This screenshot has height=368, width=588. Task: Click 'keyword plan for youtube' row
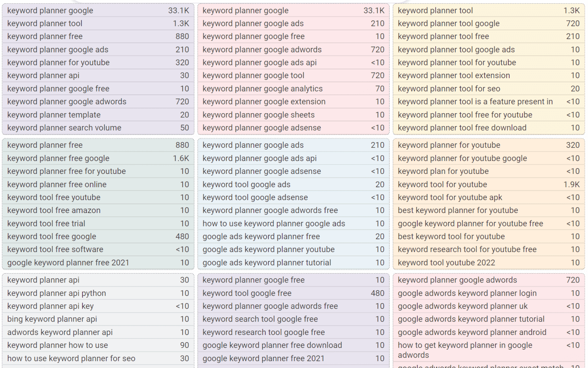489,171
